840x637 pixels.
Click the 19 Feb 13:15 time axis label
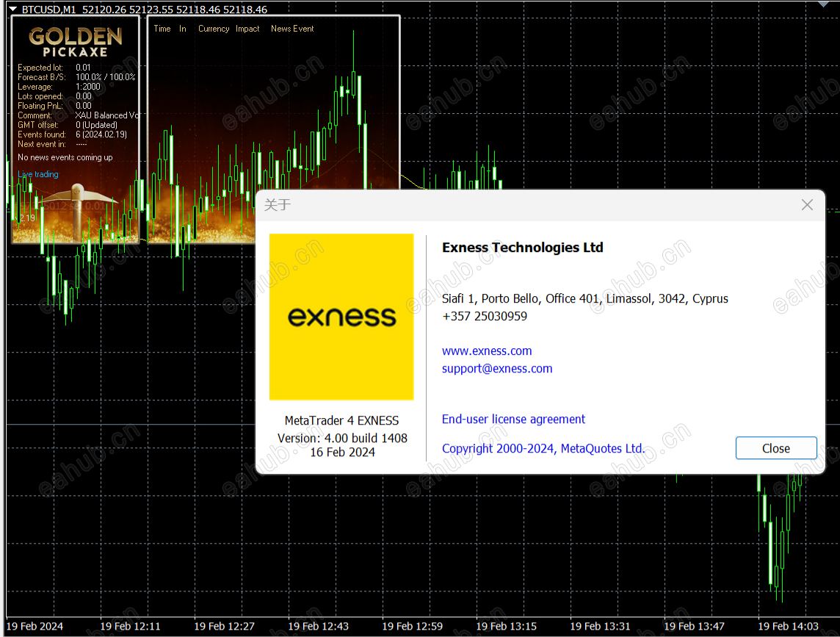pos(506,626)
